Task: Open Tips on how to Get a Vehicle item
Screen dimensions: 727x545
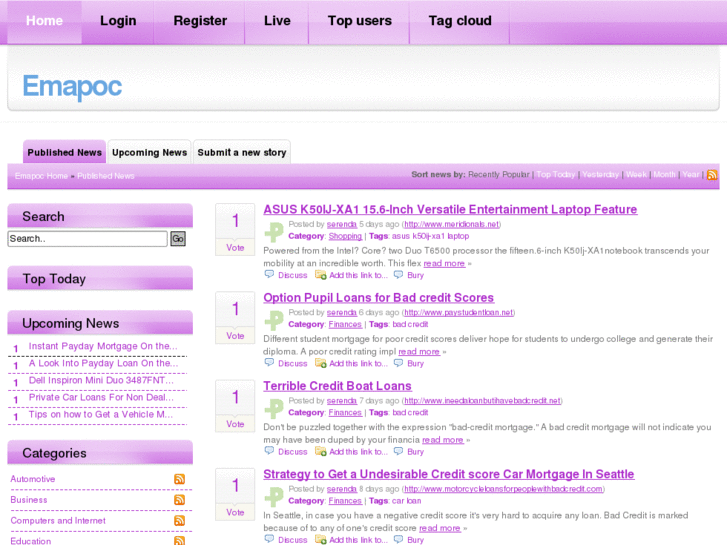Action: [x=101, y=414]
